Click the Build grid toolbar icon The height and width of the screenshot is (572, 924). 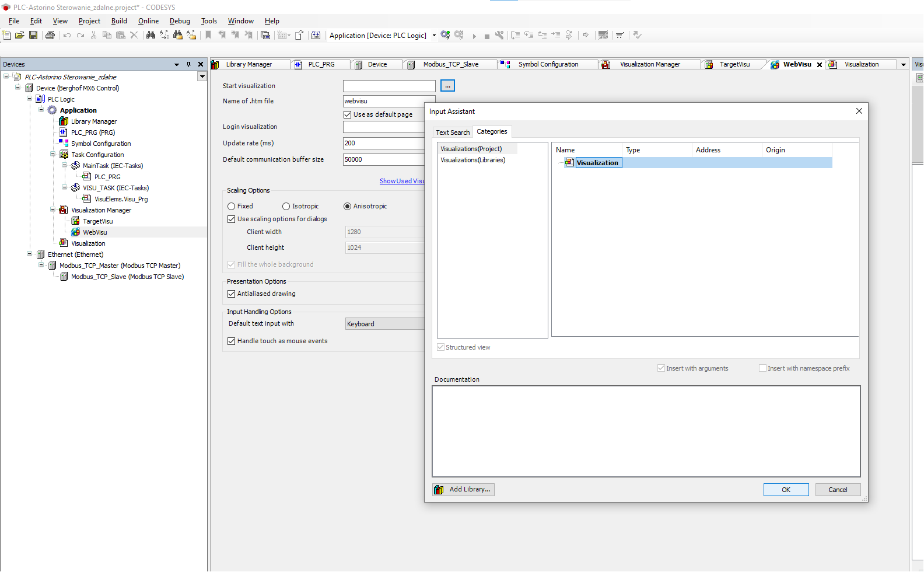point(316,35)
